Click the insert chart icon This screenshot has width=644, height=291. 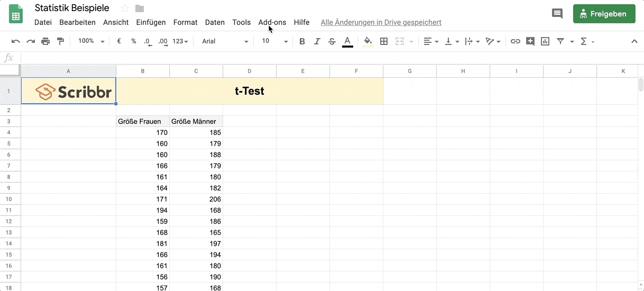(545, 41)
